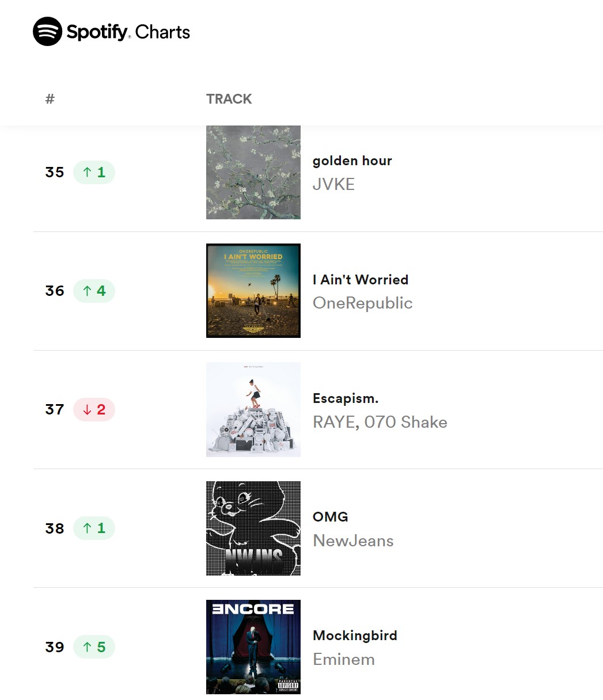Open the RAYE artist link
This screenshot has height=700, width=603.
click(x=334, y=423)
